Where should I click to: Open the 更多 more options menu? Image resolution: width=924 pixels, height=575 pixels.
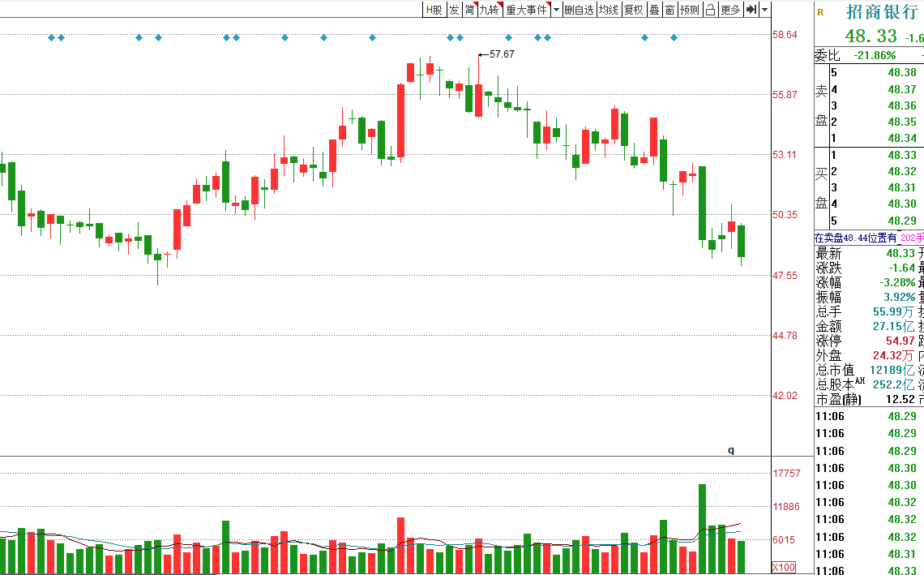click(731, 10)
